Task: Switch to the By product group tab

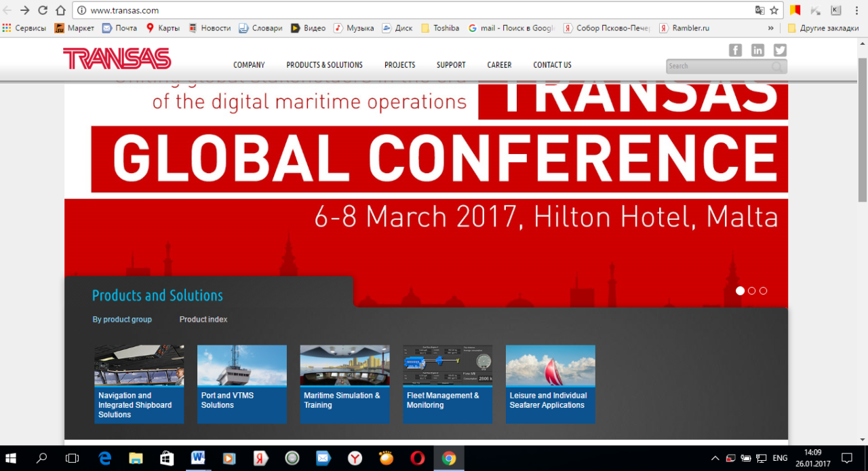Action: pos(122,320)
